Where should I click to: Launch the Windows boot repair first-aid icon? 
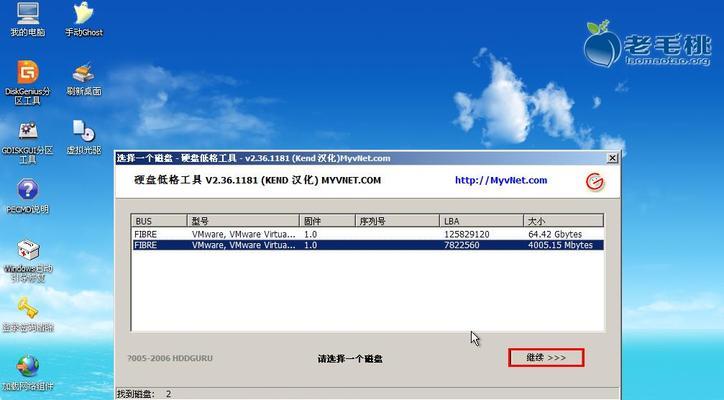click(28, 261)
